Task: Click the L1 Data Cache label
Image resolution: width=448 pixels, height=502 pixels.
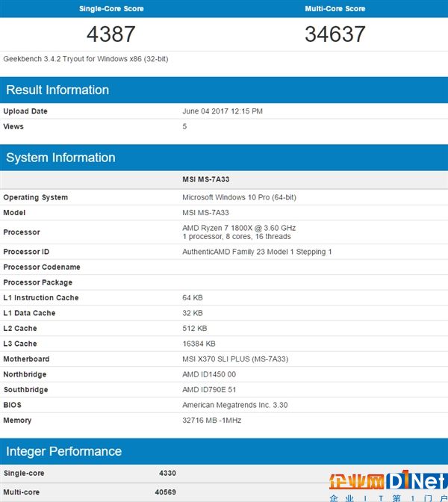Action: click(29, 313)
